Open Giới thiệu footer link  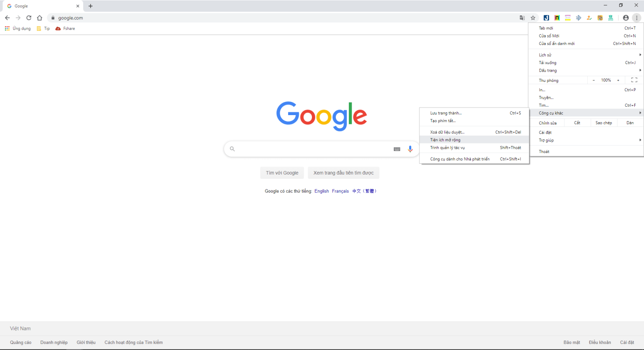point(86,343)
